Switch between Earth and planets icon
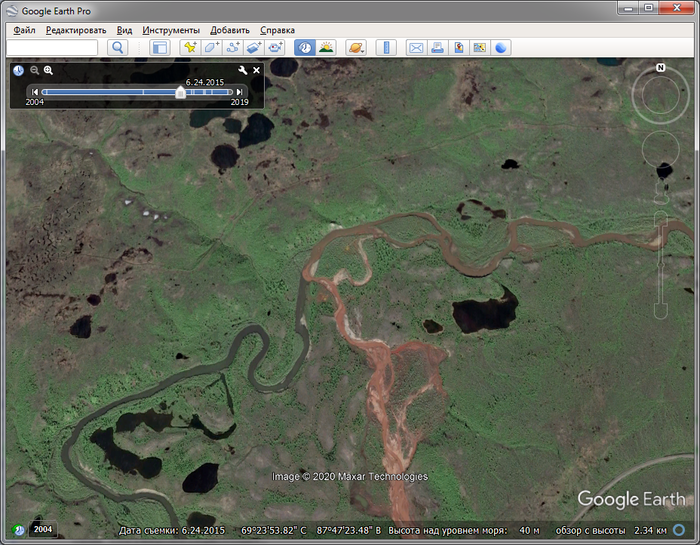 pyautogui.click(x=355, y=47)
